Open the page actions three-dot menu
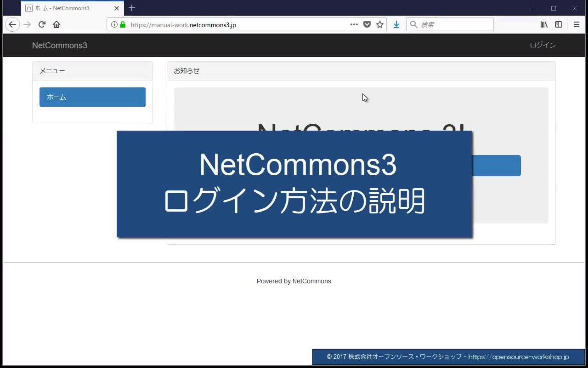The width and height of the screenshot is (588, 368). pos(354,24)
